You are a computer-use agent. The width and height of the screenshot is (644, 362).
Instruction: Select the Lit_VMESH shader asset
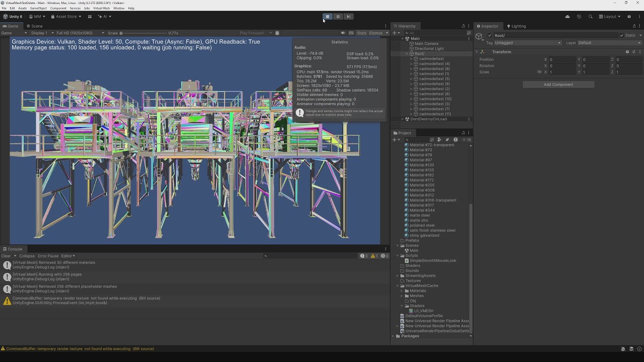pos(423,311)
